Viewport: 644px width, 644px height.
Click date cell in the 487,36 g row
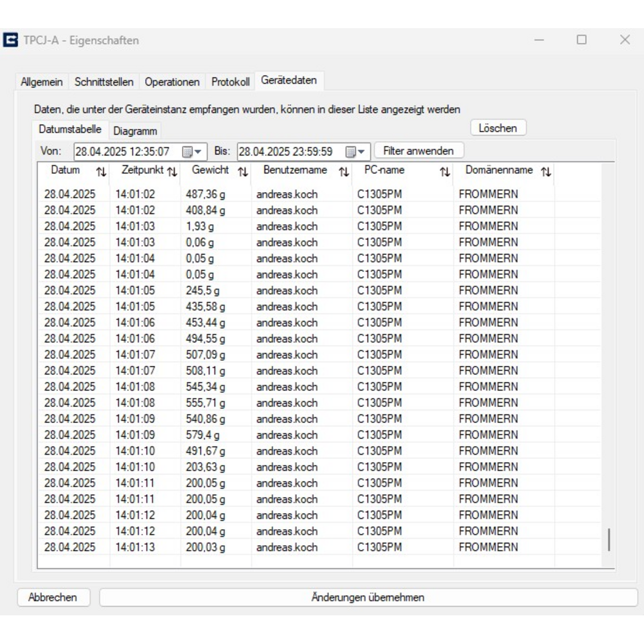click(69, 194)
